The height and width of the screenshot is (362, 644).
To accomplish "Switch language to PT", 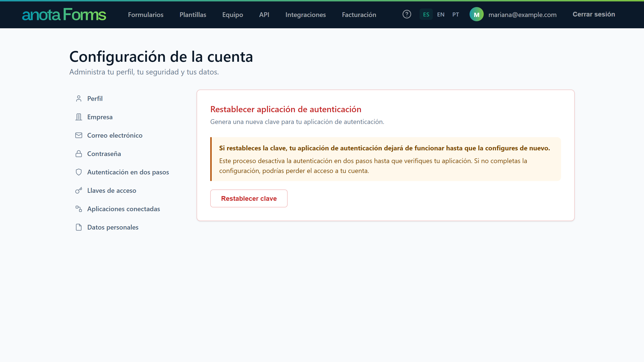I will 455,15.
